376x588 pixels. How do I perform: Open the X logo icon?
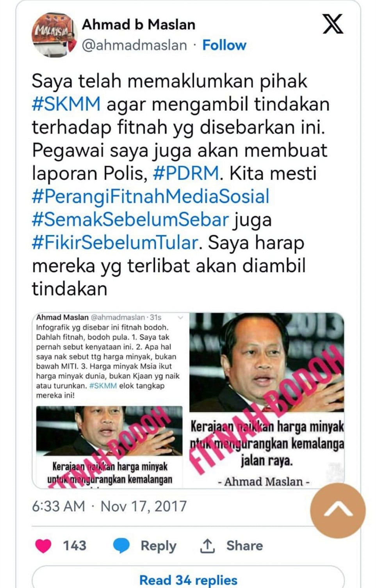[333, 24]
